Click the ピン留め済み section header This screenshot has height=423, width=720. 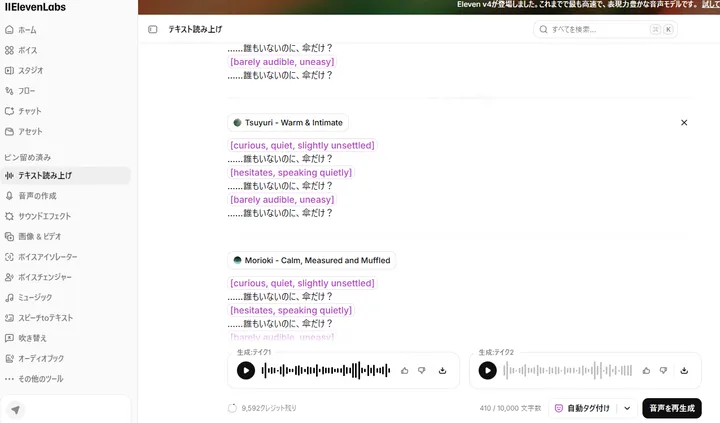coord(28,157)
